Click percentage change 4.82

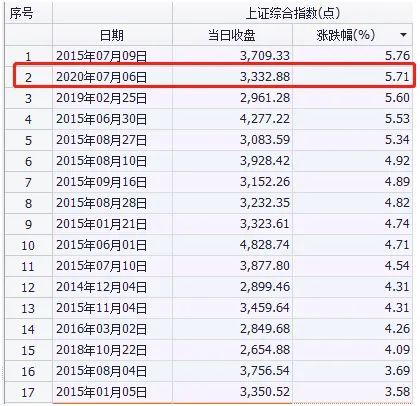click(397, 202)
